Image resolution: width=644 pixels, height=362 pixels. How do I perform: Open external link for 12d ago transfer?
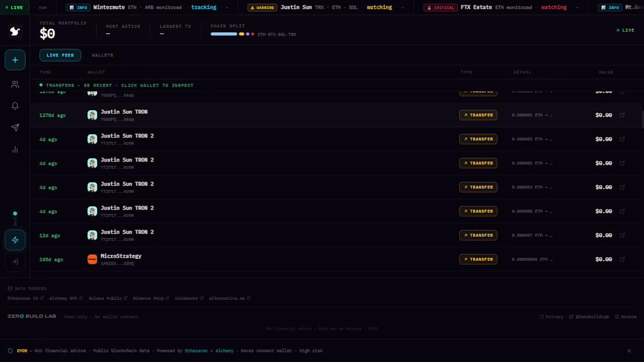pyautogui.click(x=622, y=235)
